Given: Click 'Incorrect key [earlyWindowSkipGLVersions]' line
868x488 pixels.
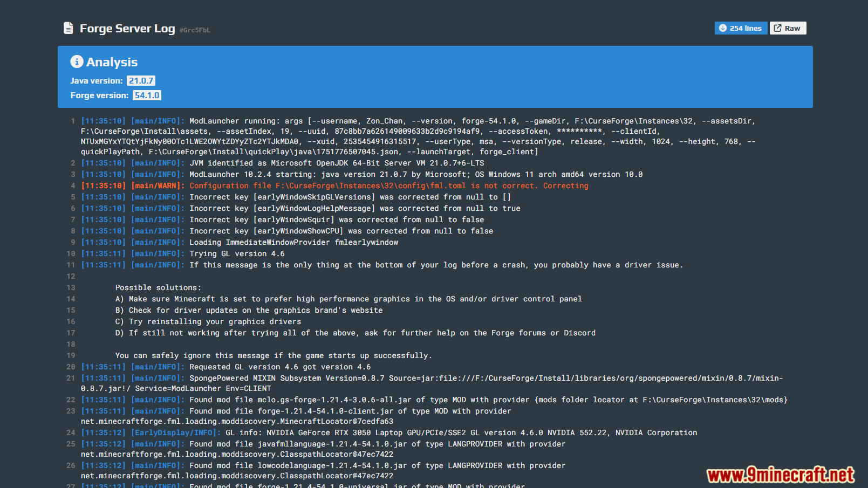Looking at the screenshot, I should (x=350, y=197).
